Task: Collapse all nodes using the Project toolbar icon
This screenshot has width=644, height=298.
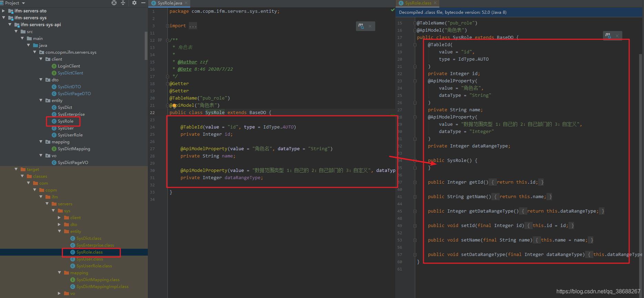Action: click(x=123, y=3)
